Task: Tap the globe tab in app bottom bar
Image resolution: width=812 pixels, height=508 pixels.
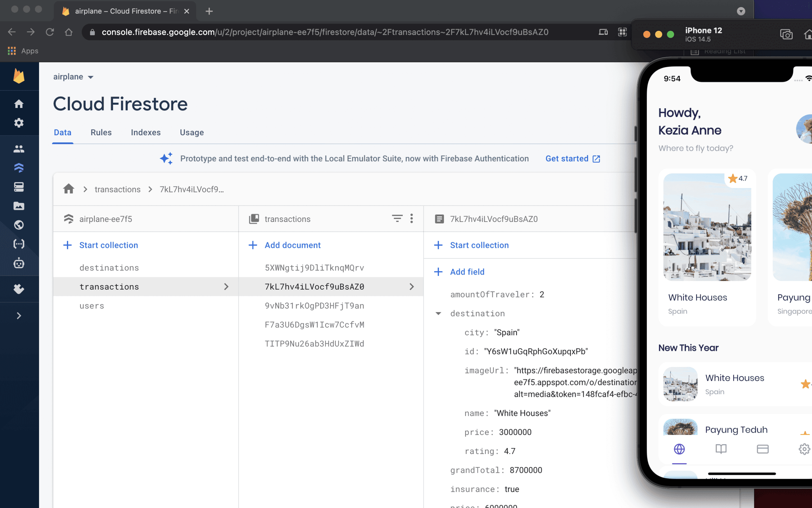Action: 679,449
